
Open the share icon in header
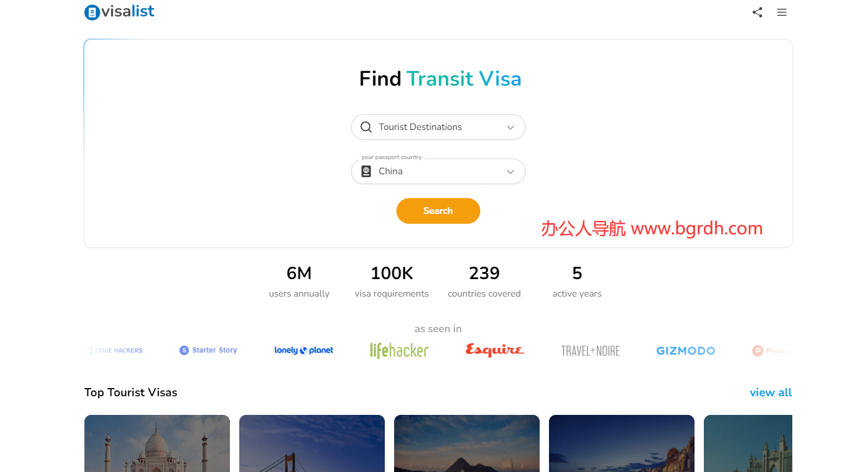point(757,12)
